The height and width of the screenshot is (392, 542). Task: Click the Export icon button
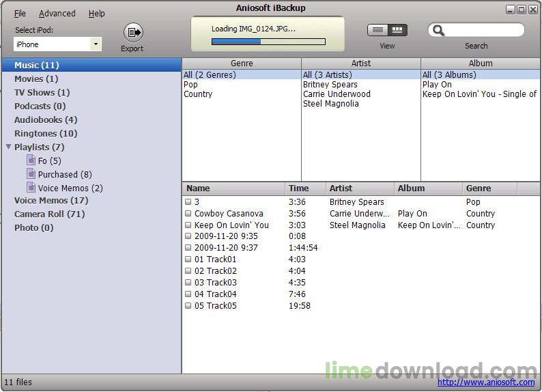tap(133, 33)
